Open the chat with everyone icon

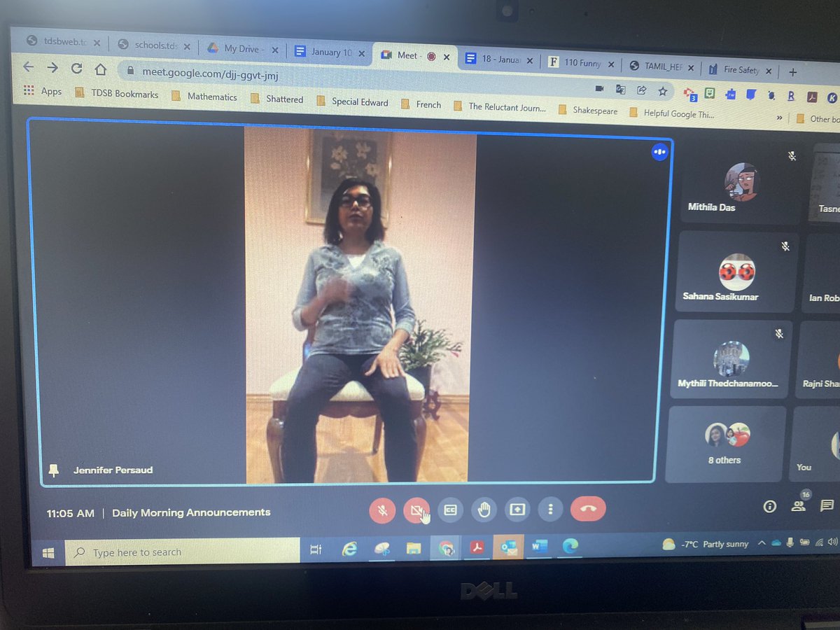click(827, 505)
